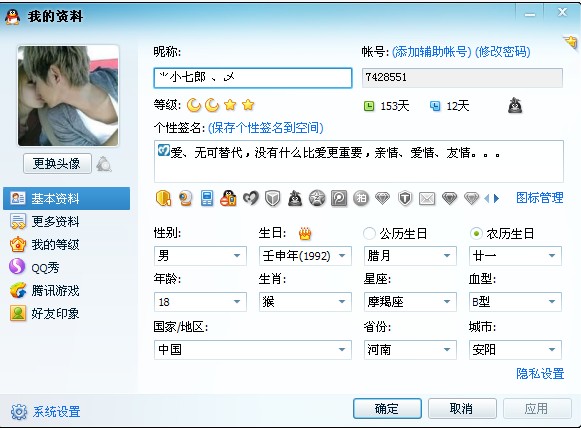This screenshot has width=581, height=430.
Task: Click the account number field 7428551
Action: (x=462, y=78)
